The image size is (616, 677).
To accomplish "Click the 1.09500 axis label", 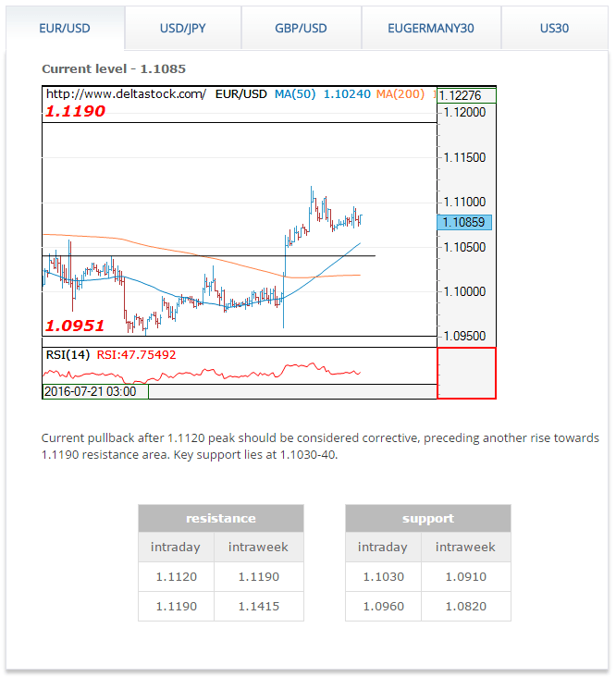I will point(464,336).
